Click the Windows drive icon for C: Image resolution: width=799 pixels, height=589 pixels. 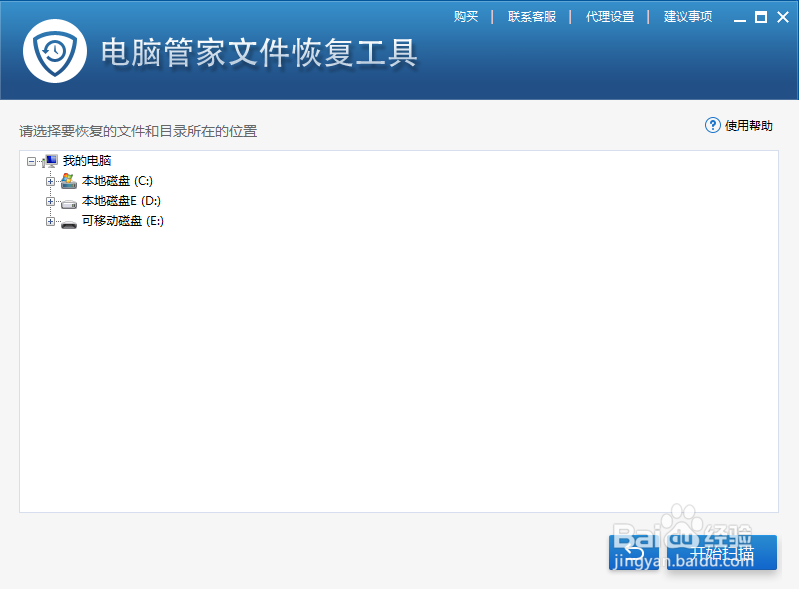69,181
